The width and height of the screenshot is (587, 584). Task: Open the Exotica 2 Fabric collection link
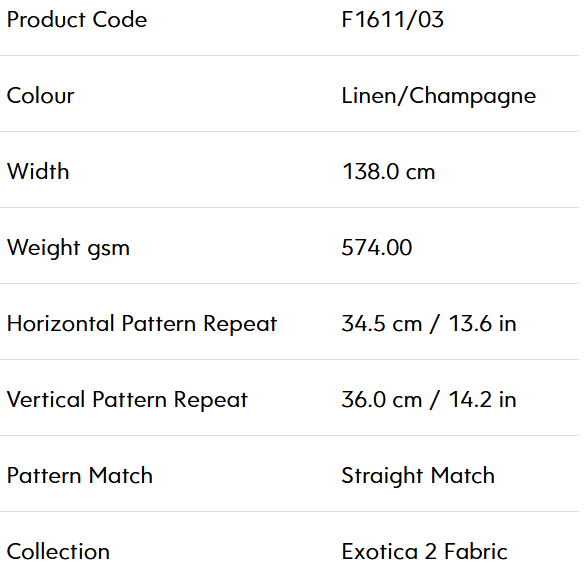(x=424, y=552)
